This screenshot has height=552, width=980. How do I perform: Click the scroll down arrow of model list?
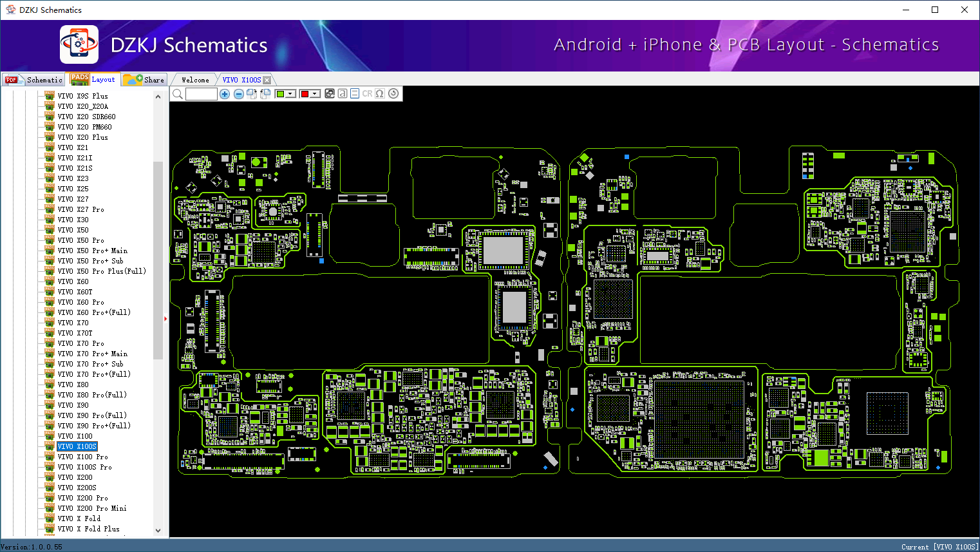point(158,531)
